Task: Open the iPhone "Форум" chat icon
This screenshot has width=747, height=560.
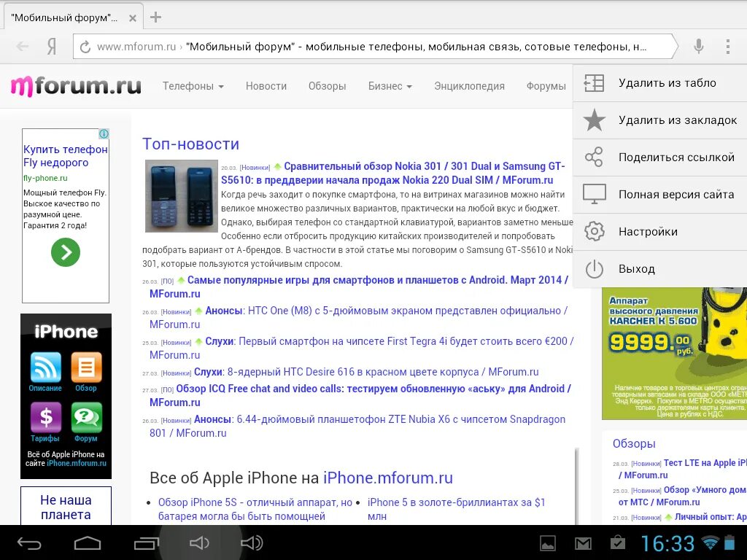Action: tap(86, 417)
